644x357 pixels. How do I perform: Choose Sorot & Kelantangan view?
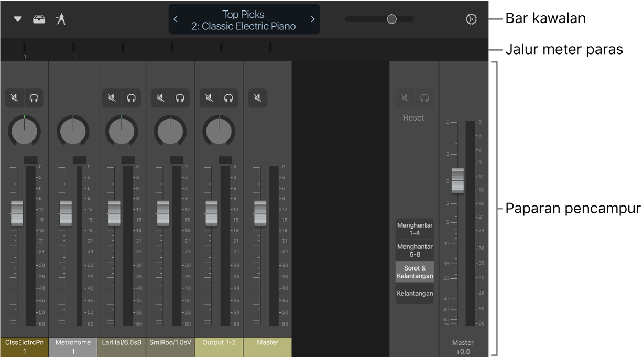pyautogui.click(x=414, y=272)
